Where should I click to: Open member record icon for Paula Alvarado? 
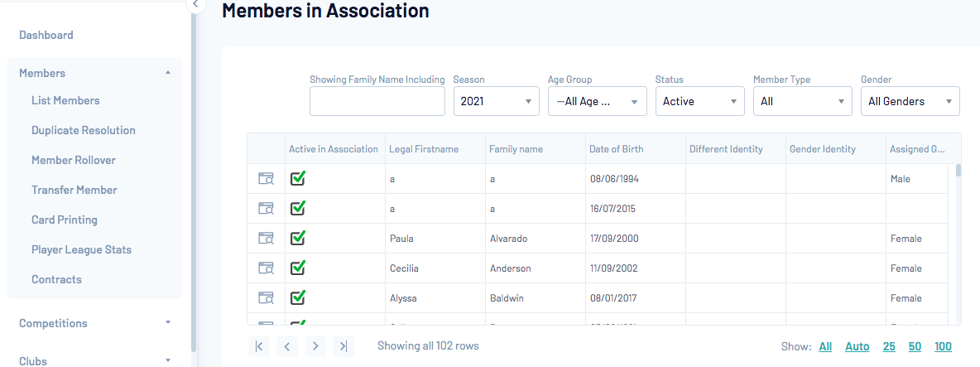266,239
